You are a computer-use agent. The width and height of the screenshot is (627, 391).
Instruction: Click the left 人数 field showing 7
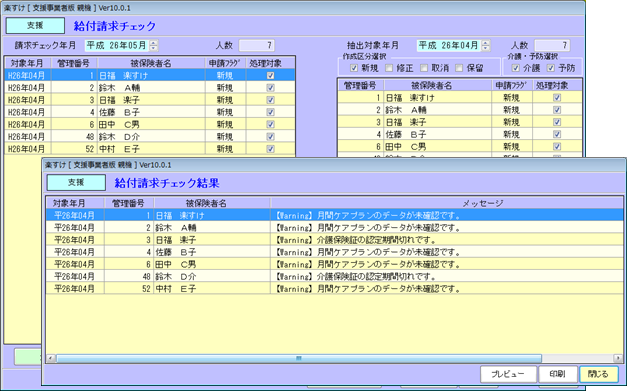257,45
